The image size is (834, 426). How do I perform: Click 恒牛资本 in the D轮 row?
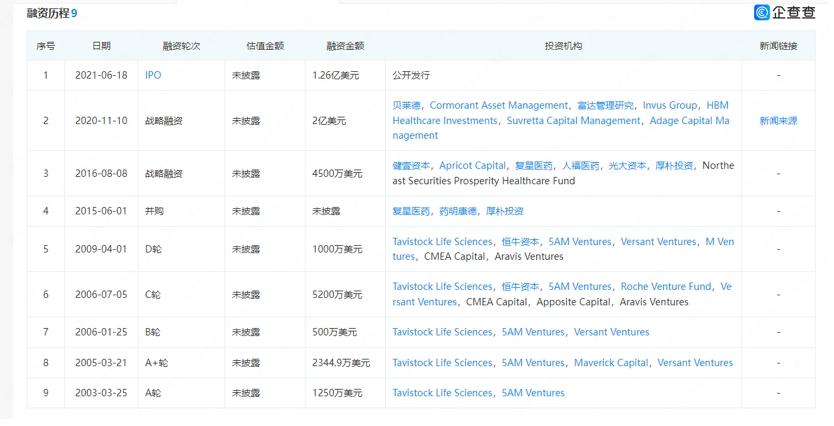click(520, 242)
